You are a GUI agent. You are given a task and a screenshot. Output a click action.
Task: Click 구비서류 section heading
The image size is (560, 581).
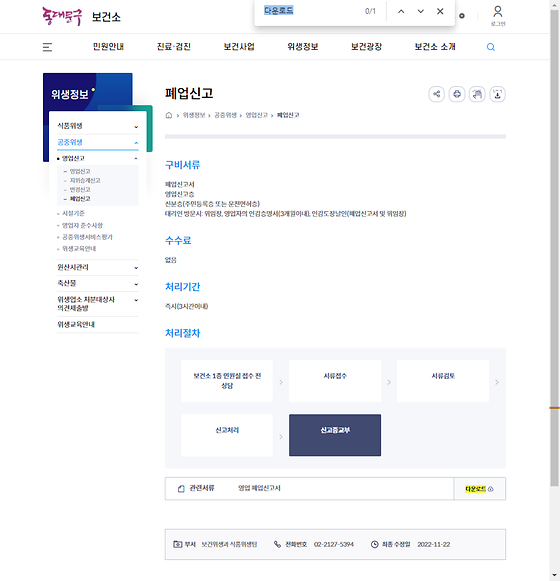182,165
